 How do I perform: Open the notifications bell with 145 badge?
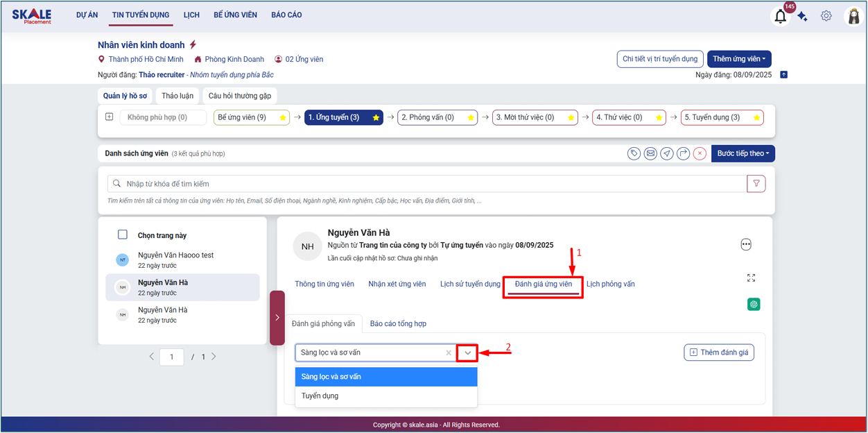(x=781, y=17)
